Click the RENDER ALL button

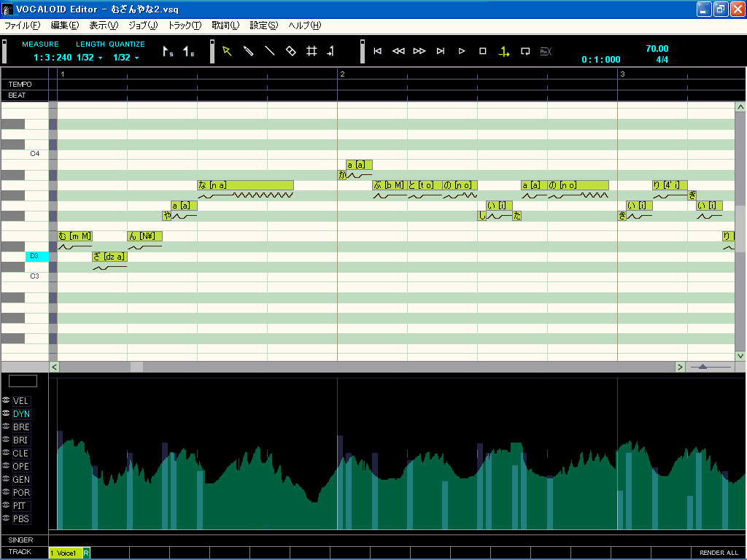tap(718, 553)
